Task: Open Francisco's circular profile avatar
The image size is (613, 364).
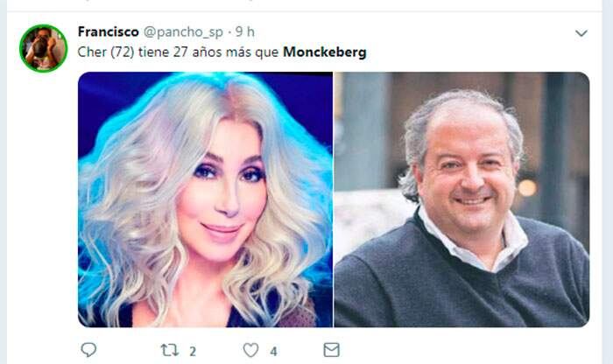Action: pos(44,48)
